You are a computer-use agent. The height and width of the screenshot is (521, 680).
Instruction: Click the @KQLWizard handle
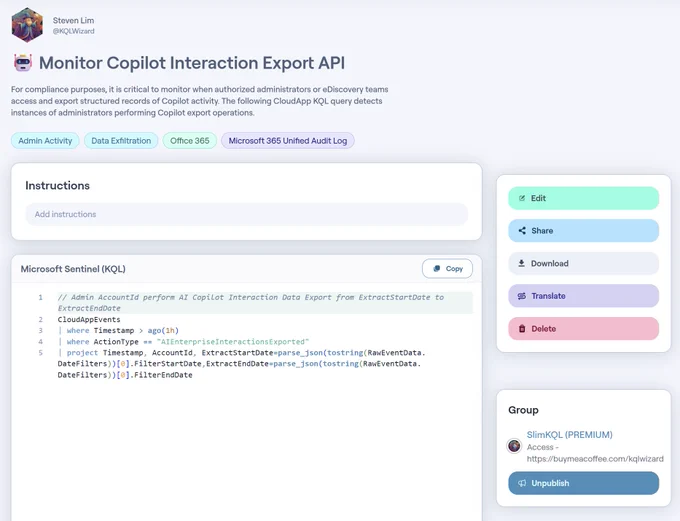pyautogui.click(x=73, y=31)
